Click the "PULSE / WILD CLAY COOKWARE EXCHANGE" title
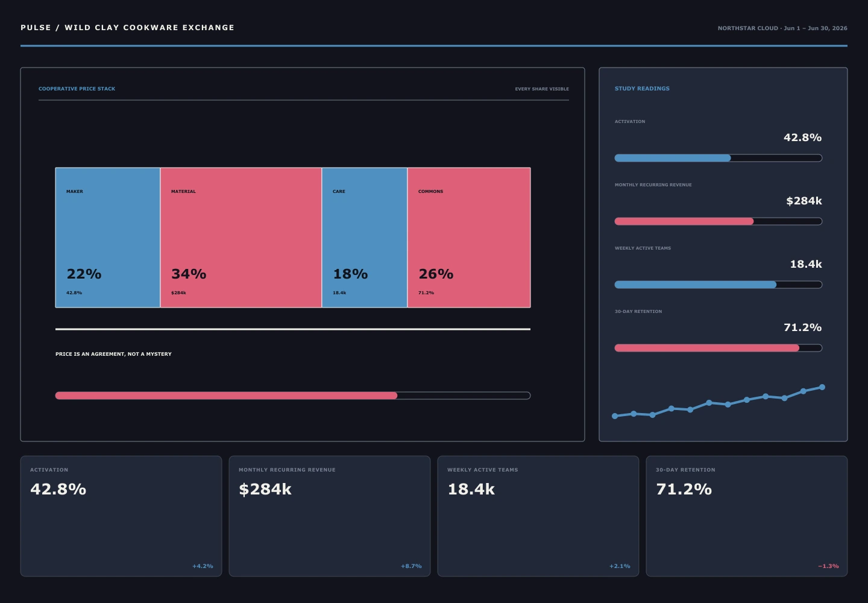Image resolution: width=868 pixels, height=603 pixels. (127, 28)
